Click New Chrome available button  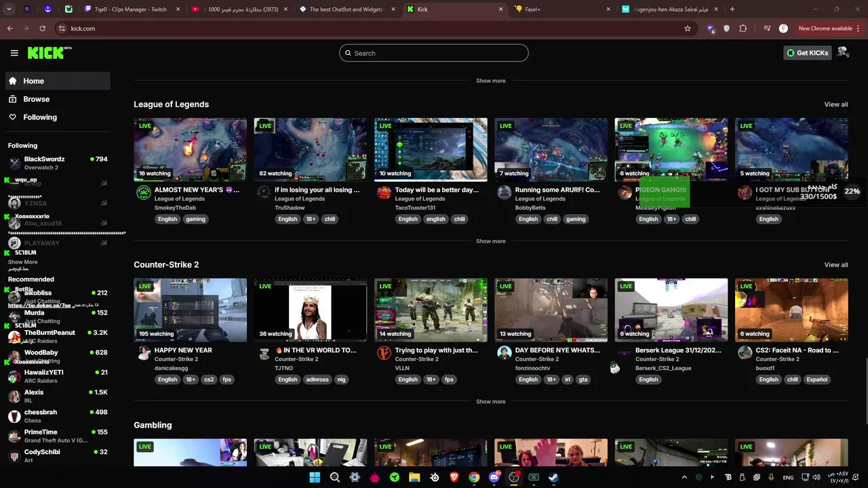click(828, 28)
